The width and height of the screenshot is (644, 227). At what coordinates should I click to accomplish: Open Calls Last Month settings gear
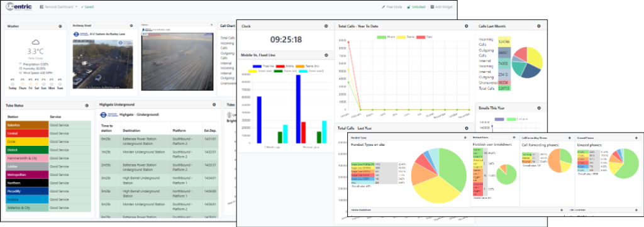pyautogui.click(x=539, y=26)
